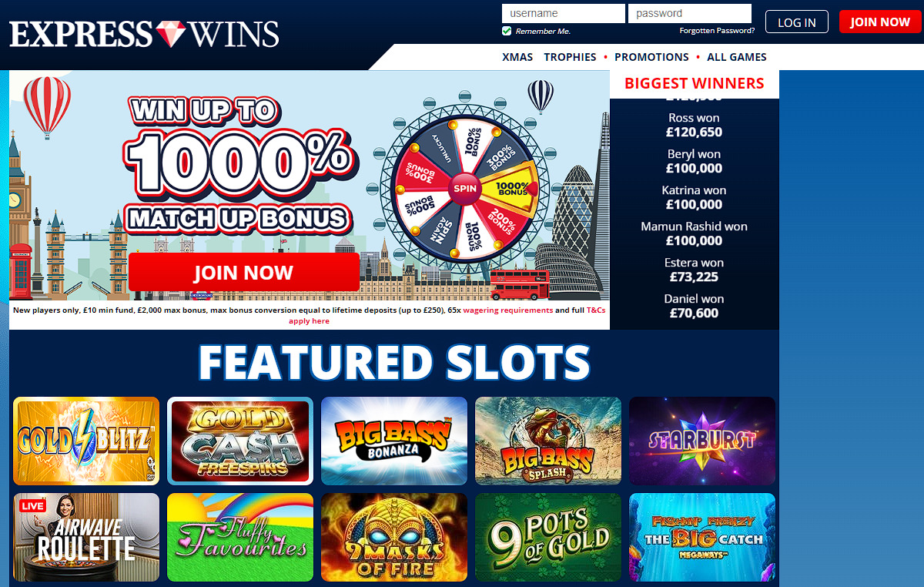Screen dimensions: 924x587
Task: Click the SPIN button on the wheel
Action: [x=464, y=188]
